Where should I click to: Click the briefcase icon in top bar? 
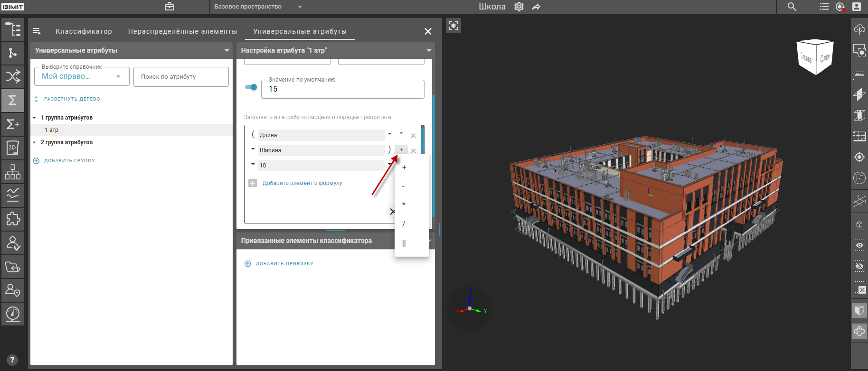click(x=170, y=7)
